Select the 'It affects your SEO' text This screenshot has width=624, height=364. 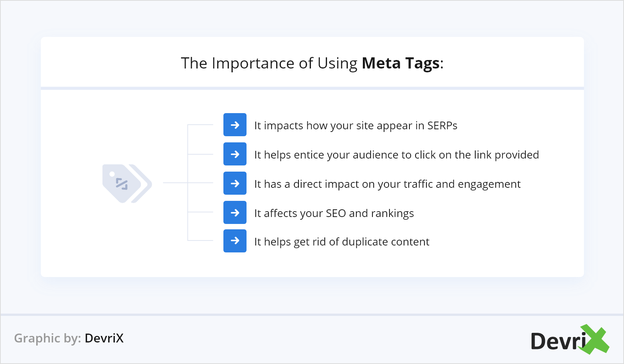click(x=300, y=214)
